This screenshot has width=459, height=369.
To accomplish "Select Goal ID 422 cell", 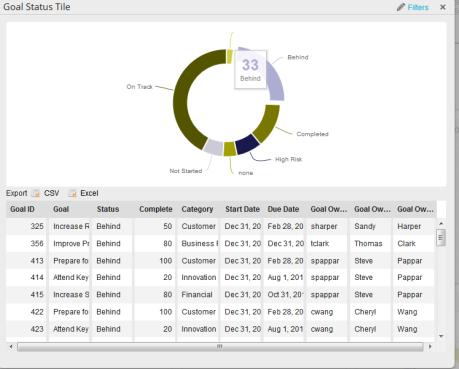I will tap(27, 312).
